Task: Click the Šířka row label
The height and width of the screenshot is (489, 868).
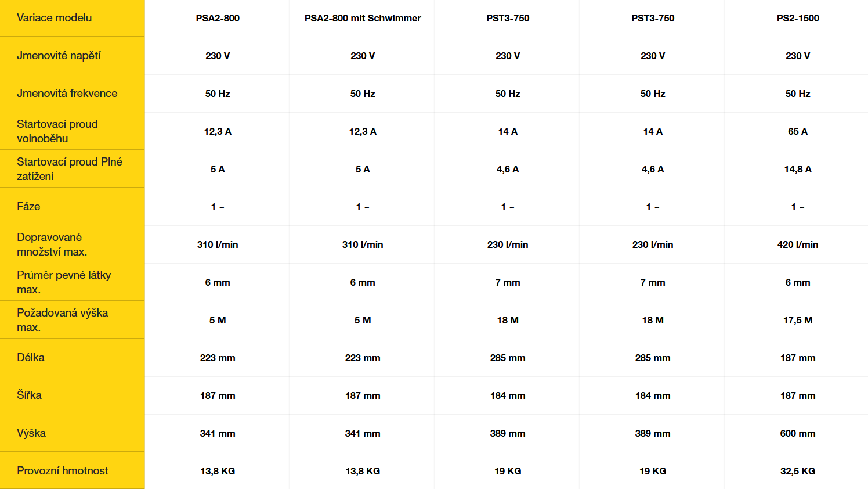Action: coord(29,395)
